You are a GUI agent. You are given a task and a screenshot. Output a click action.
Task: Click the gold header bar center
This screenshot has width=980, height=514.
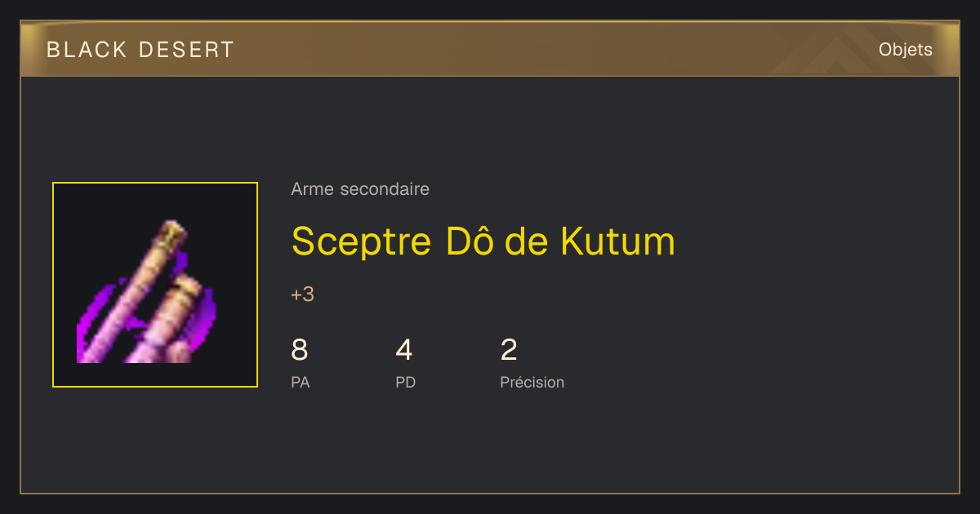tap(490, 50)
